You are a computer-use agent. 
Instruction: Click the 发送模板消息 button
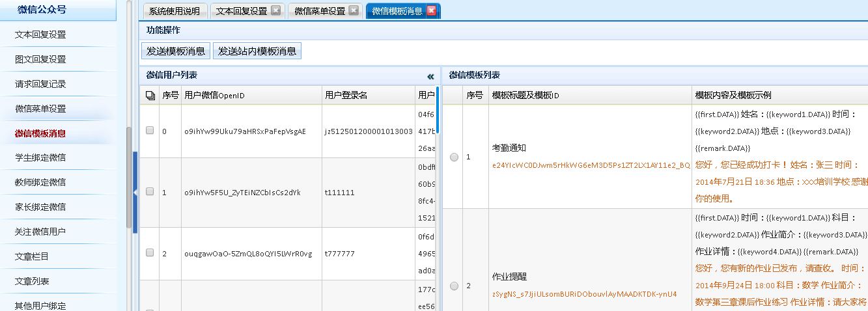coord(176,51)
